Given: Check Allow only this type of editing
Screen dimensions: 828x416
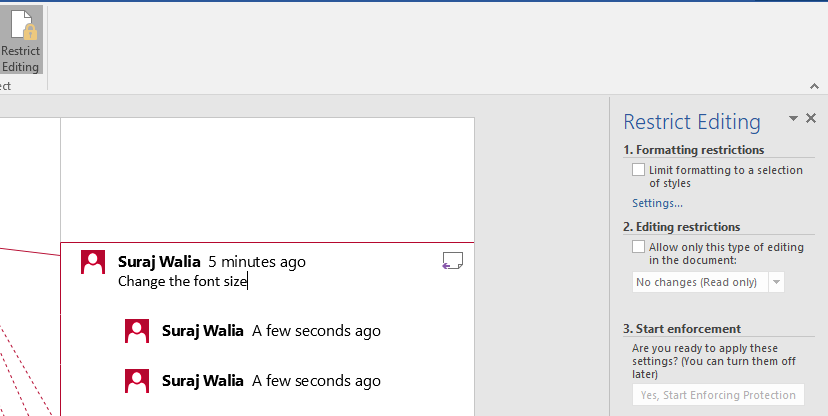Looking at the screenshot, I should (639, 247).
